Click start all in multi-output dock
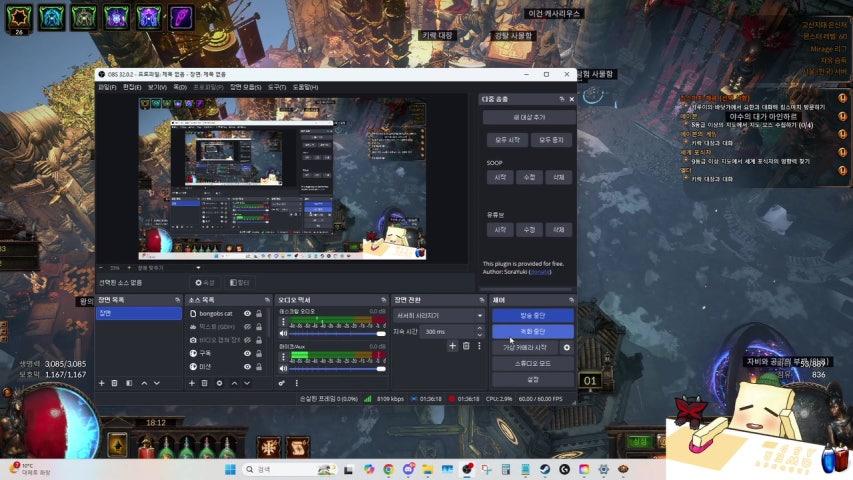 tap(507, 140)
